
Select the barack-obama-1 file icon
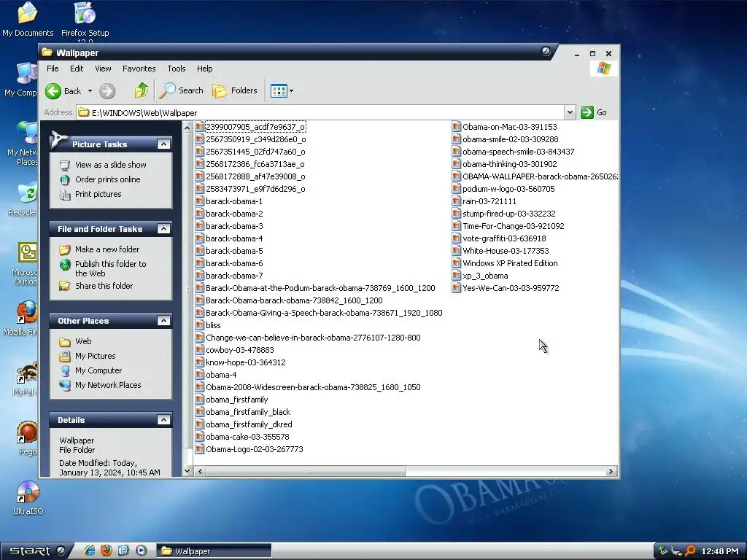coord(200,201)
